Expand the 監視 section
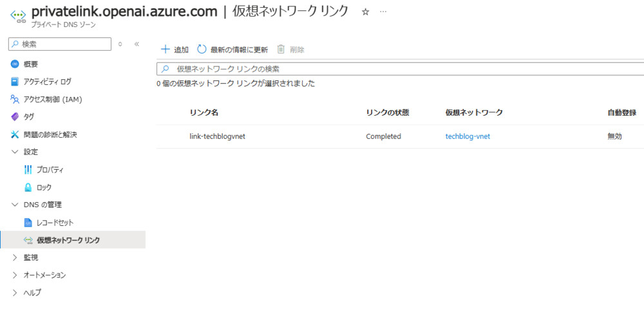 tap(15, 258)
